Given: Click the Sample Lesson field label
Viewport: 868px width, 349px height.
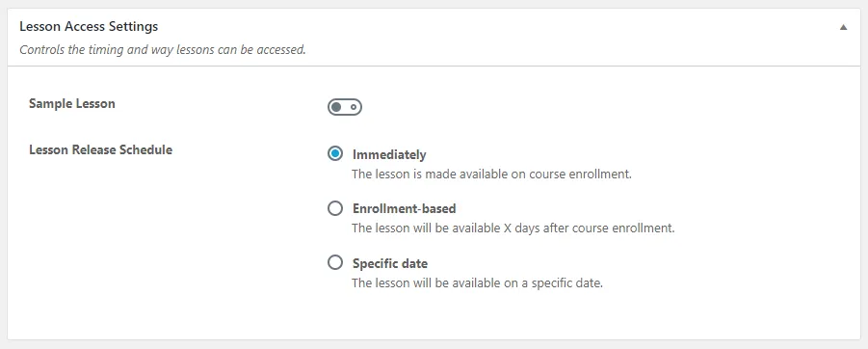Looking at the screenshot, I should pos(72,103).
